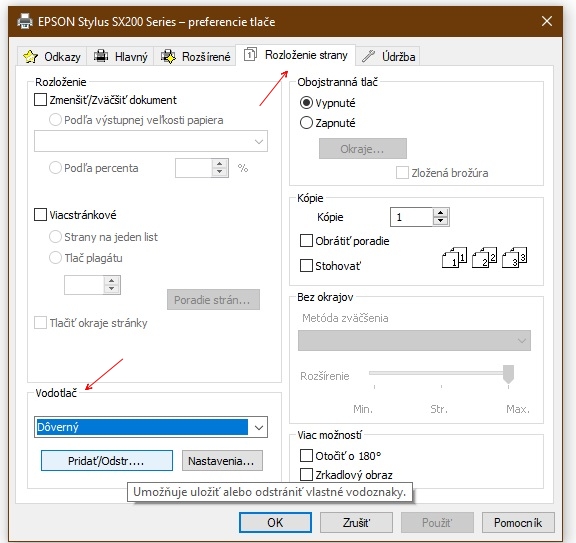Click the page icon on Rozloženie strany tab

pyautogui.click(x=250, y=55)
